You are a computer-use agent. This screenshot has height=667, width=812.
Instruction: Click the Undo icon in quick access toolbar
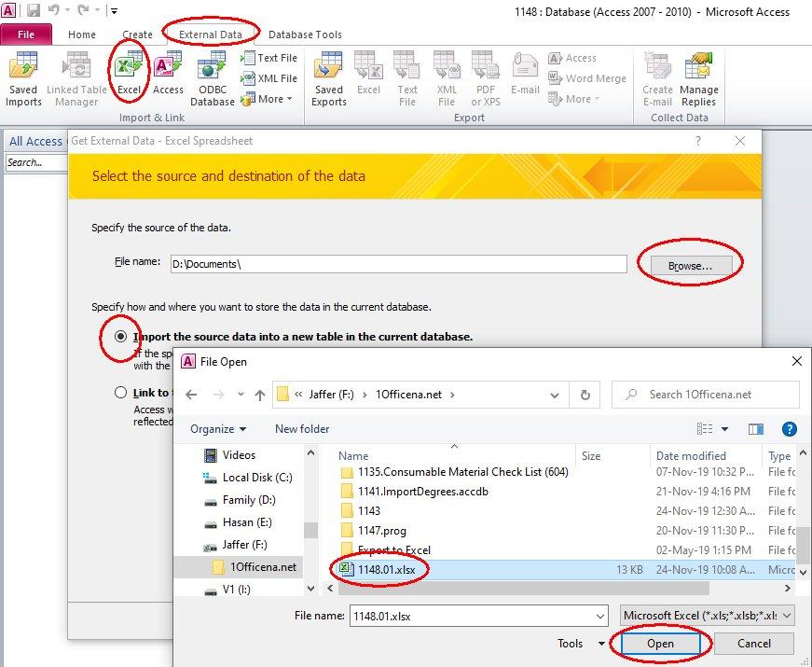click(x=54, y=10)
